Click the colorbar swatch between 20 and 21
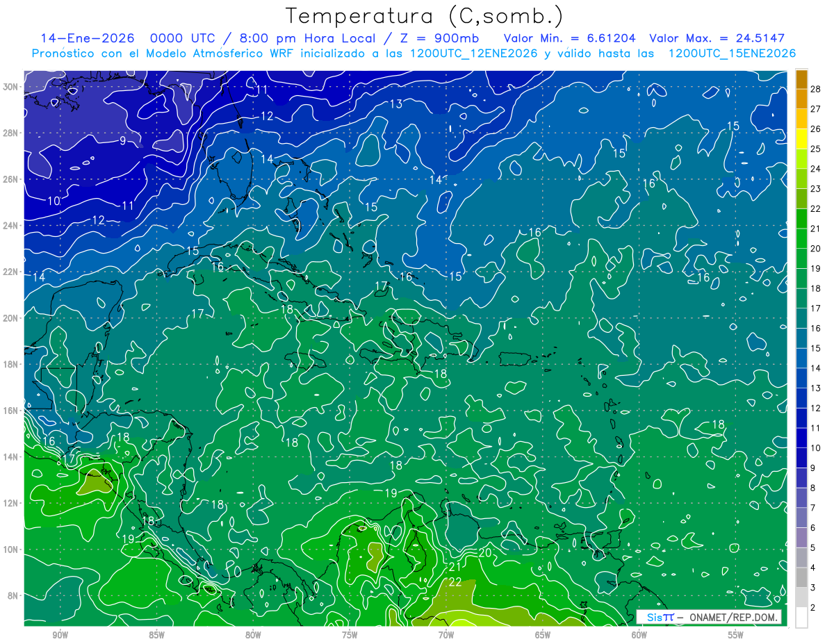Viewport: 834px width, 644px height. [x=802, y=238]
